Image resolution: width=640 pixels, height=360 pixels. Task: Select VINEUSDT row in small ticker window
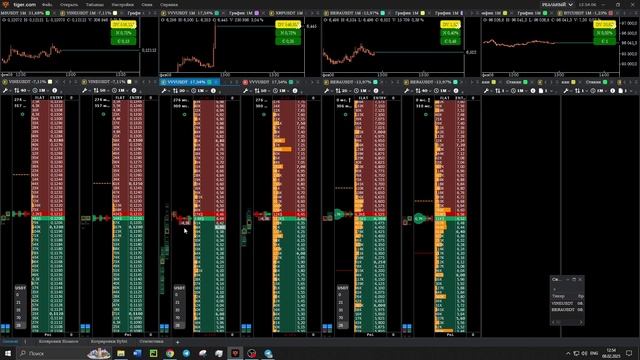point(567,304)
